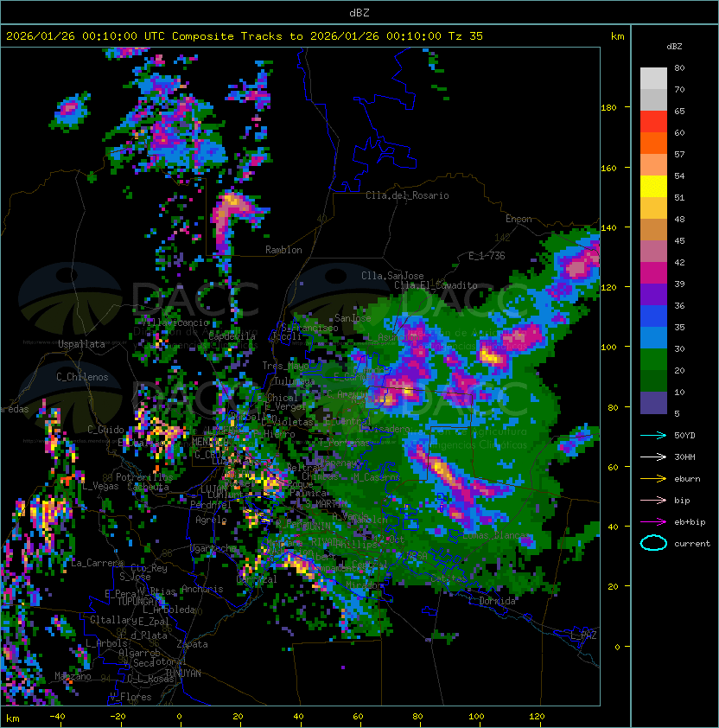The image size is (719, 728).
Task: Select the slate 5-10 dBZ swatch
Action: [653, 402]
